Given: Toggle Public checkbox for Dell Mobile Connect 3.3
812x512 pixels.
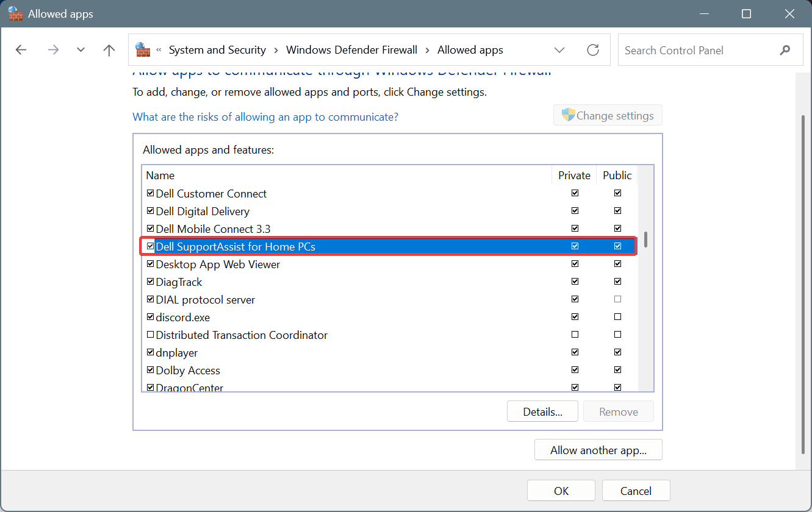Looking at the screenshot, I should (x=617, y=229).
